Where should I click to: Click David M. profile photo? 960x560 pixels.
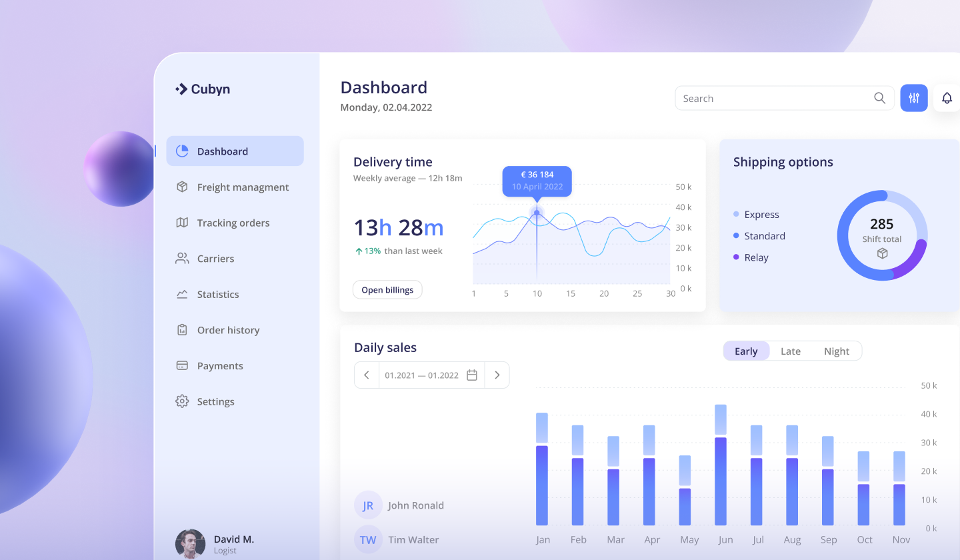190,543
